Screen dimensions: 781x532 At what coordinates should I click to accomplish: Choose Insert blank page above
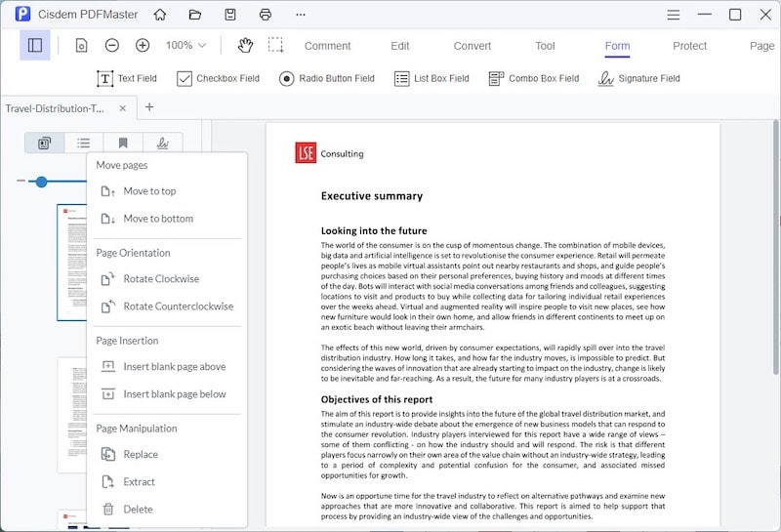point(167,367)
